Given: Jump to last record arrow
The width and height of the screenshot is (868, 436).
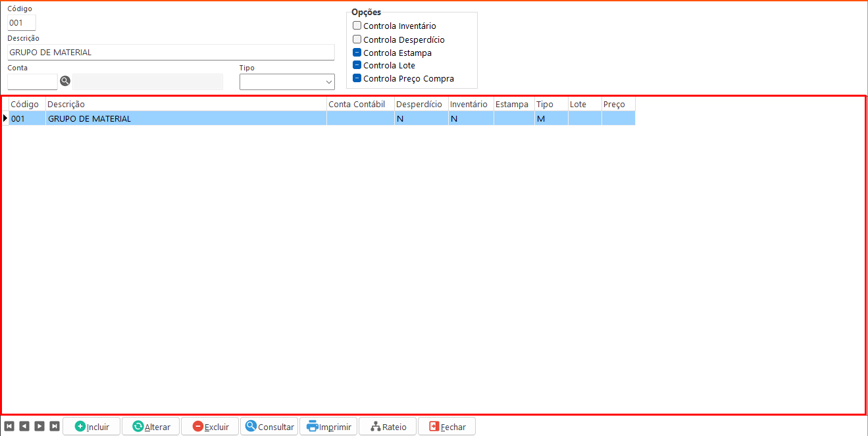Looking at the screenshot, I should [55, 426].
